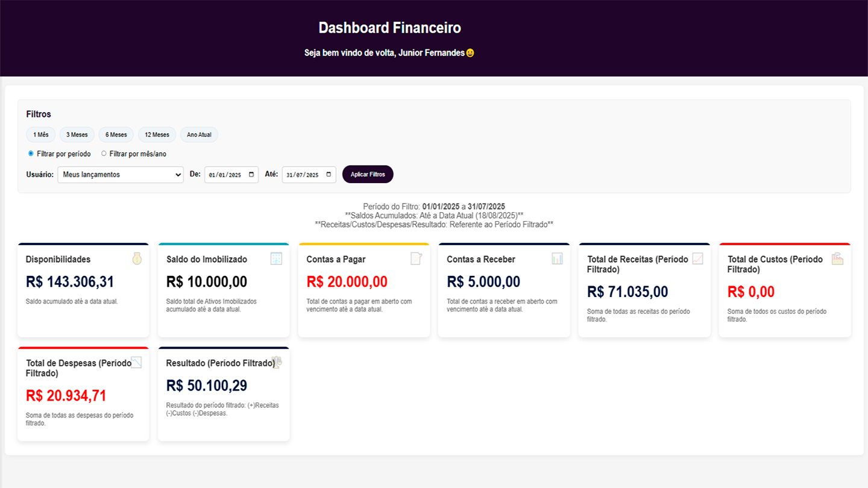Open the Usuário dropdown showing Meus lançamentos
The height and width of the screenshot is (488, 868).
point(121,175)
